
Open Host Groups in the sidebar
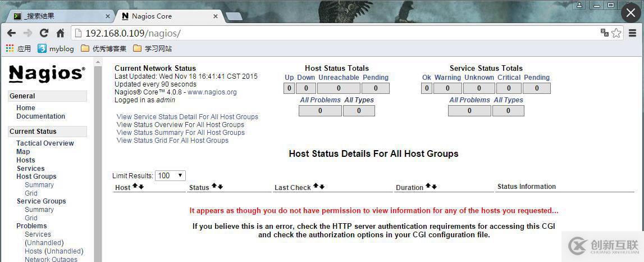[36, 177]
